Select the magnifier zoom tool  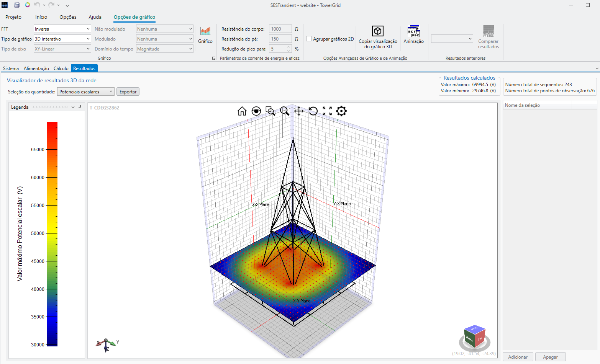pyautogui.click(x=284, y=111)
